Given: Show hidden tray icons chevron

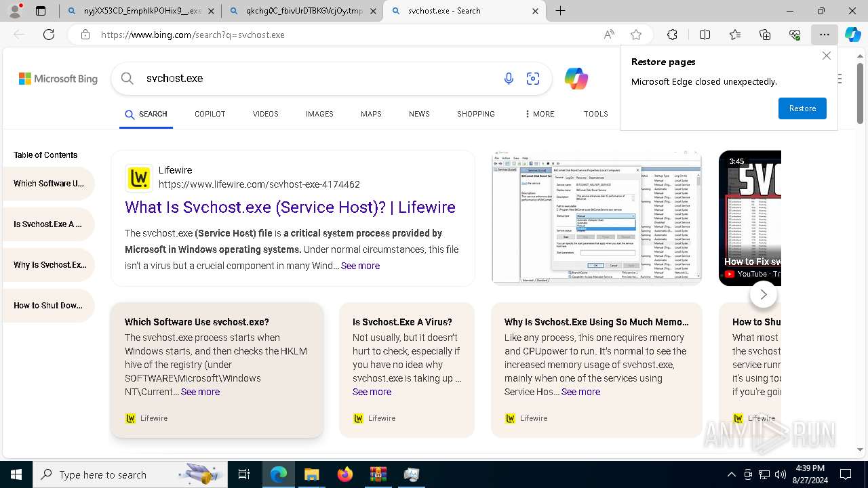Looking at the screenshot, I should tap(731, 474).
